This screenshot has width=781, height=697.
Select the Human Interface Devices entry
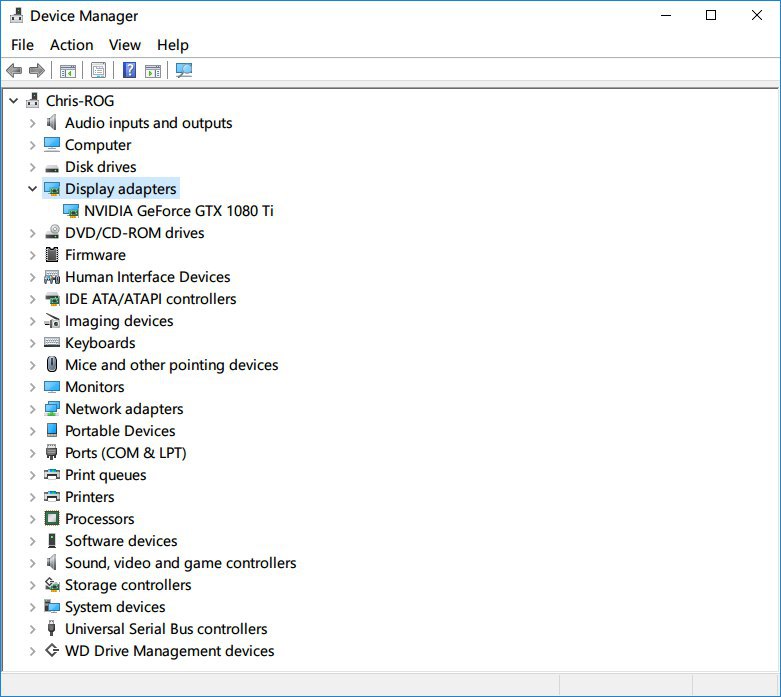pos(147,277)
